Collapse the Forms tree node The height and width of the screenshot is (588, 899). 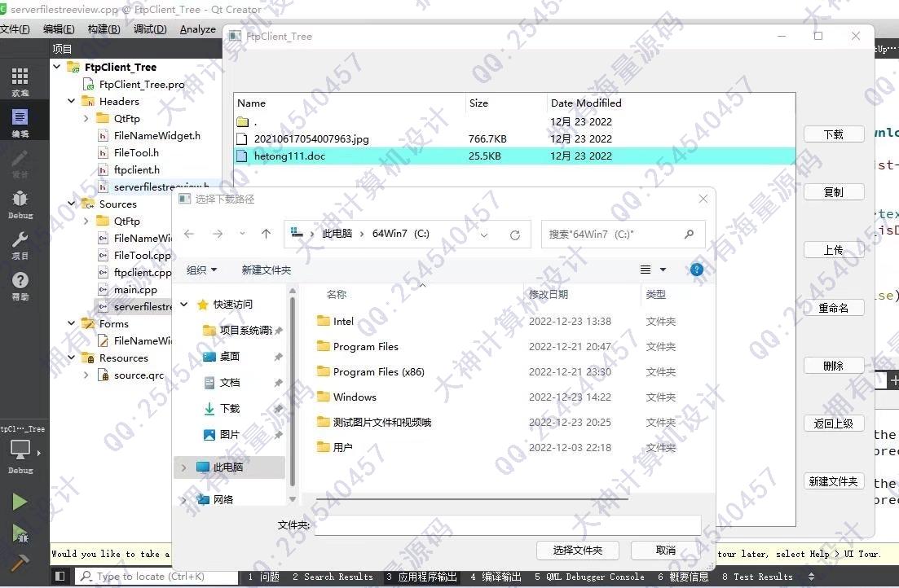[71, 324]
